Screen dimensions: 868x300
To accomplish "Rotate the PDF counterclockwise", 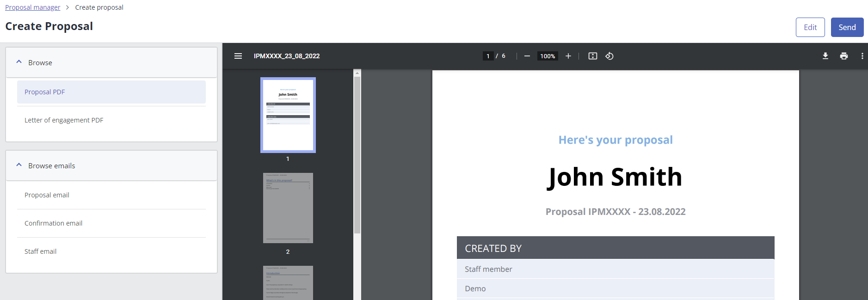I will [x=609, y=56].
